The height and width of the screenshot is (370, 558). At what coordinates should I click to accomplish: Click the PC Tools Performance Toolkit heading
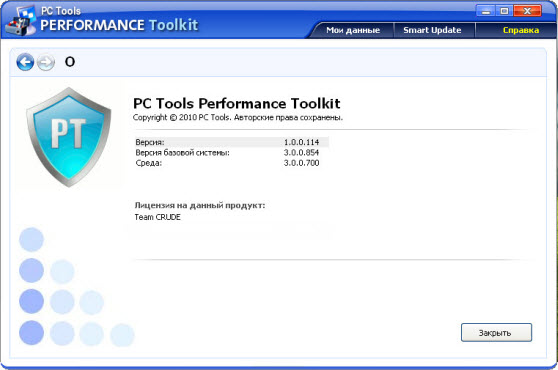237,104
